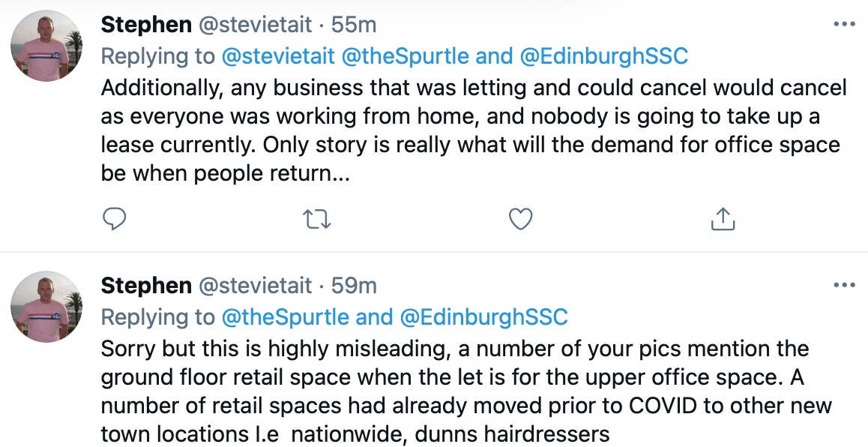
Task: Open Stephen's avatar on the 55m tweet
Action: [46, 46]
